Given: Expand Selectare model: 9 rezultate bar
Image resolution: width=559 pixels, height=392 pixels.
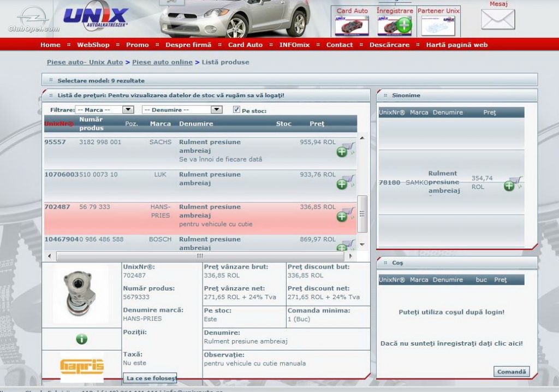Looking at the screenshot, I should point(289,80).
